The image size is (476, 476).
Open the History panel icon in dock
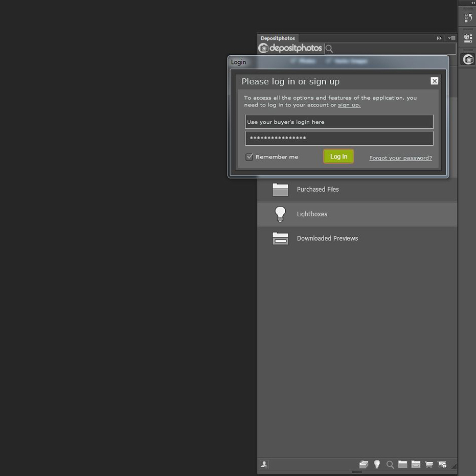pos(468,17)
